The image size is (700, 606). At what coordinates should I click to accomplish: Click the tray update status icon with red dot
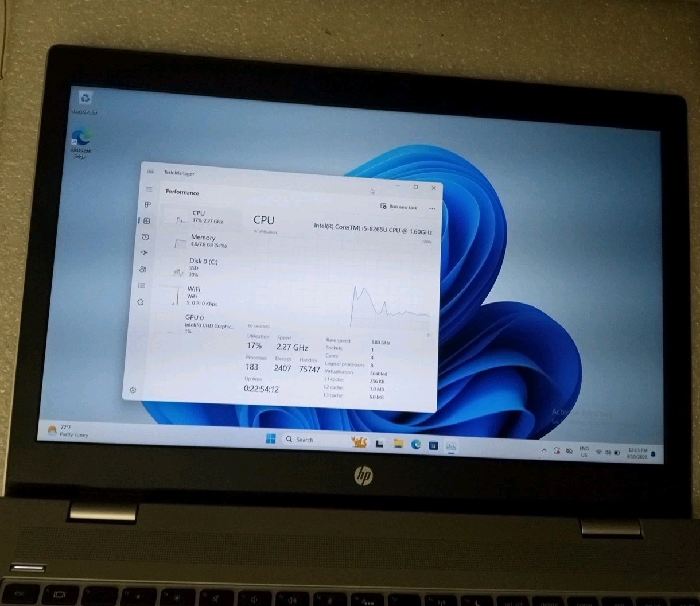(x=557, y=451)
